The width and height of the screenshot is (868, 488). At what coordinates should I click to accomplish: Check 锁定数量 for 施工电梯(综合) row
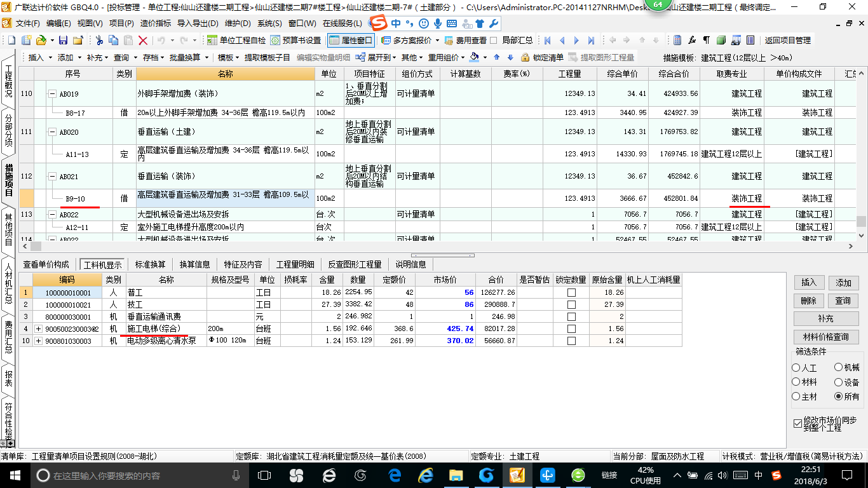pos(571,329)
